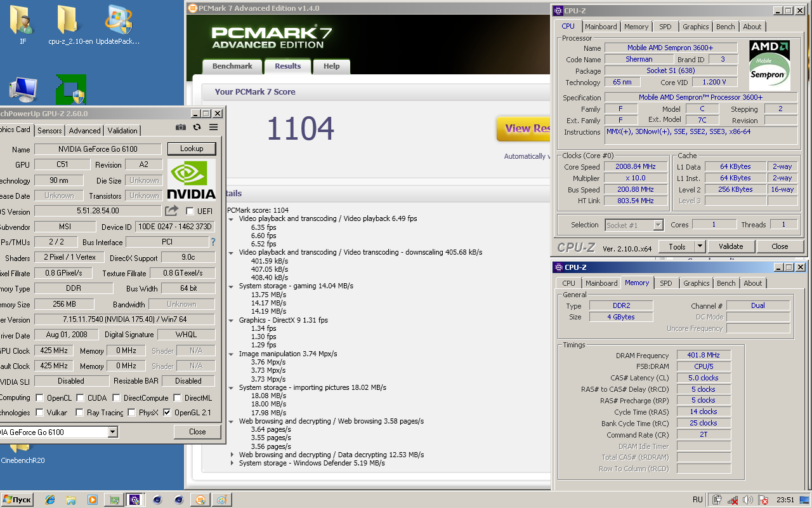Switch to the Sensors tab in GPU-Z

click(49, 130)
